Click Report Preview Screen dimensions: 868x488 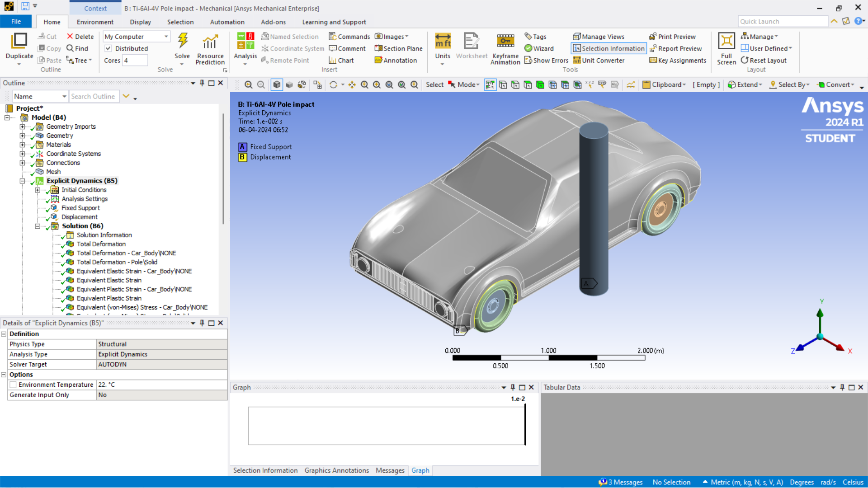click(675, 48)
